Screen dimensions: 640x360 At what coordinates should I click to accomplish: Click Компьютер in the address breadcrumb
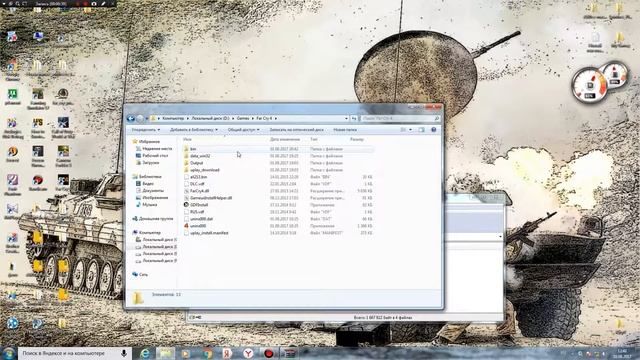tap(173, 118)
